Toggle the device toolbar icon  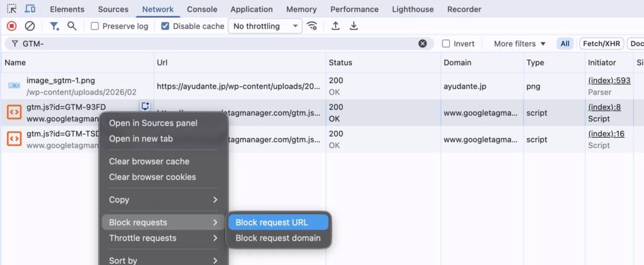pyautogui.click(x=30, y=9)
